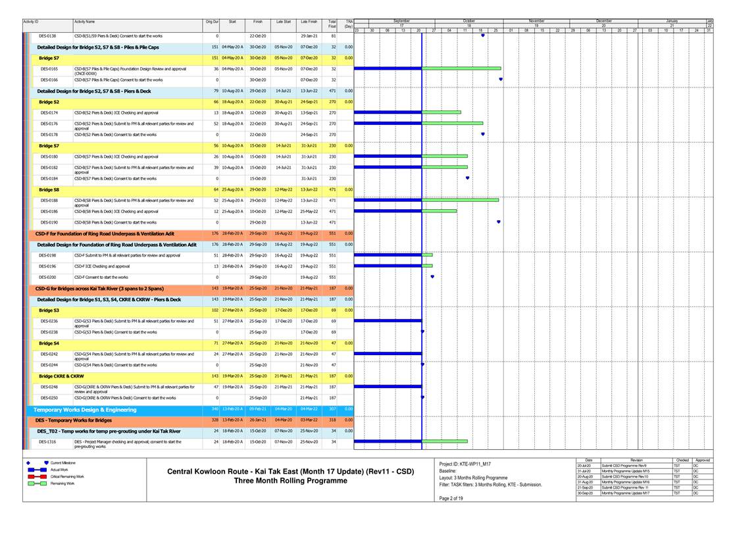Click the Current Milestone diamond in the legend
Screen dimensions: 756x534
[46, 463]
